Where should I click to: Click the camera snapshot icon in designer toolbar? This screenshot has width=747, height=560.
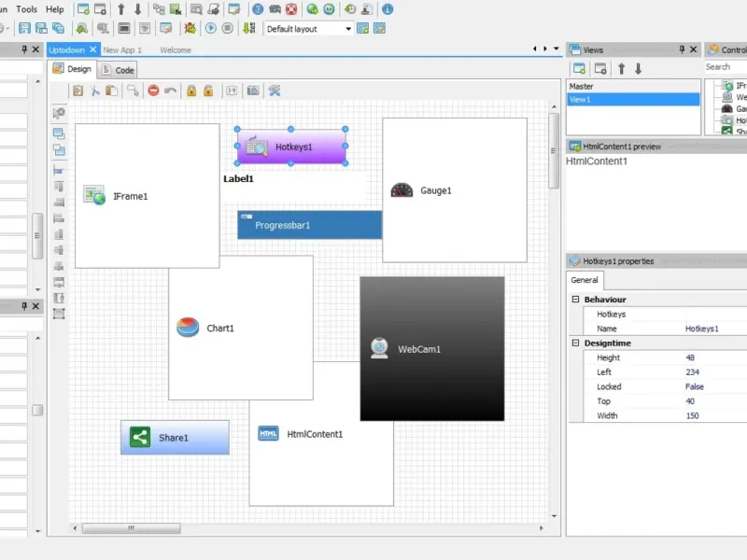point(252,91)
